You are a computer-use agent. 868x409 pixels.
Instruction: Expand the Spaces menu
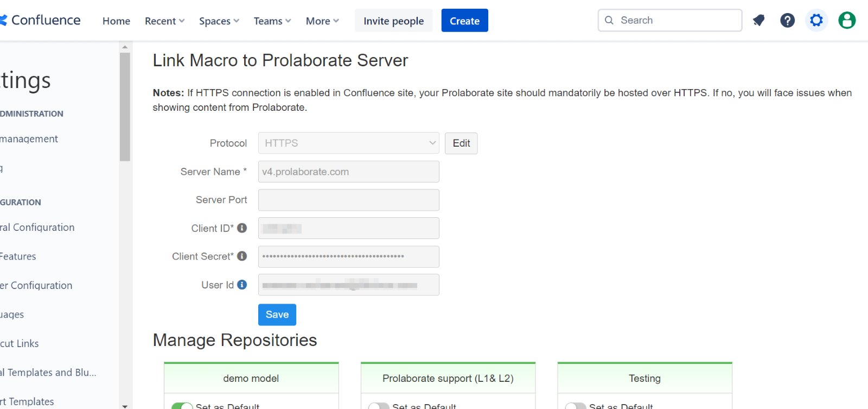[x=219, y=21]
